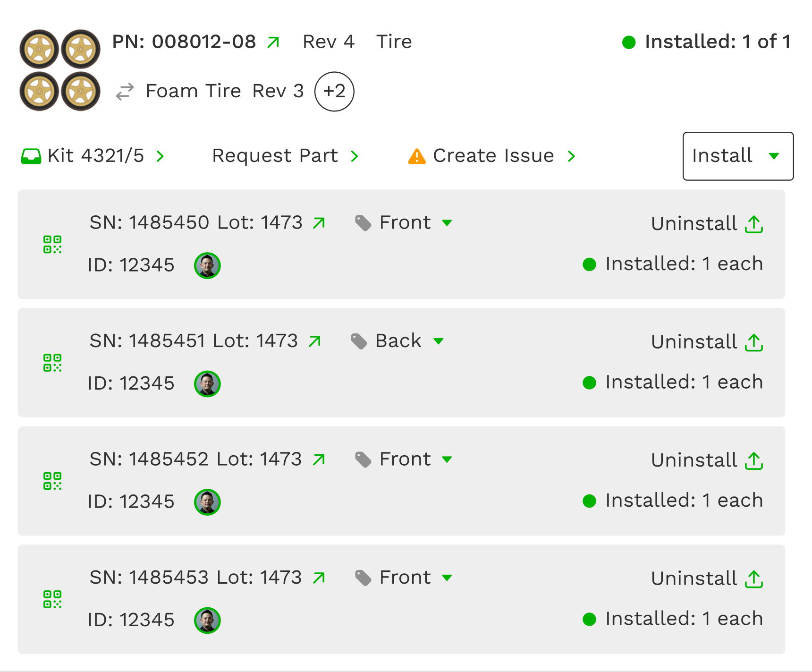Uninstall the SN 1485450 part
The width and height of the screenshot is (812, 672).
707,224
